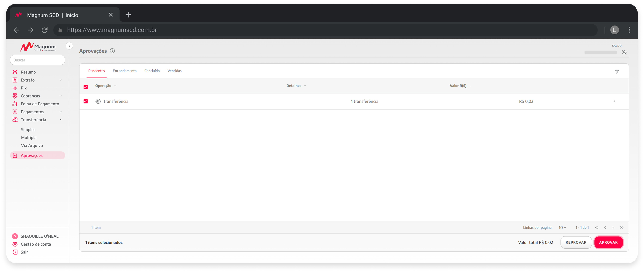Screen dimensions: 644x272
Task: Click the Folha de Pagamento icon
Action: pyautogui.click(x=15, y=104)
